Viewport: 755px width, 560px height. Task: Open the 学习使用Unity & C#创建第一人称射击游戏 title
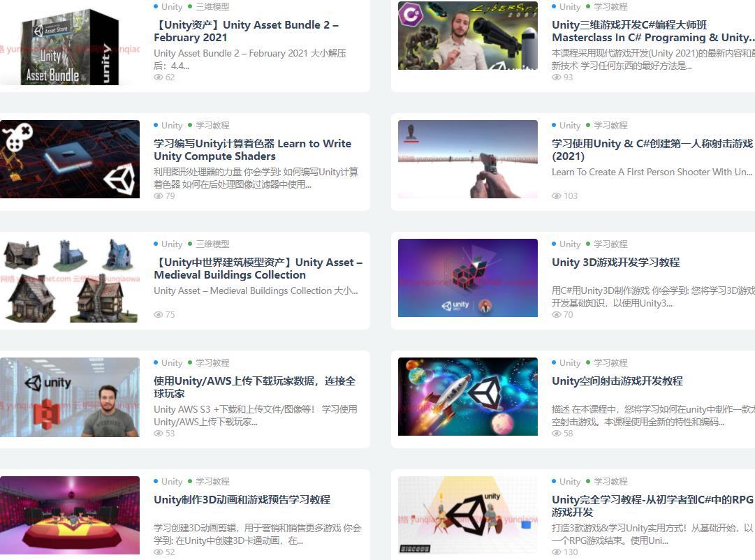(x=652, y=149)
